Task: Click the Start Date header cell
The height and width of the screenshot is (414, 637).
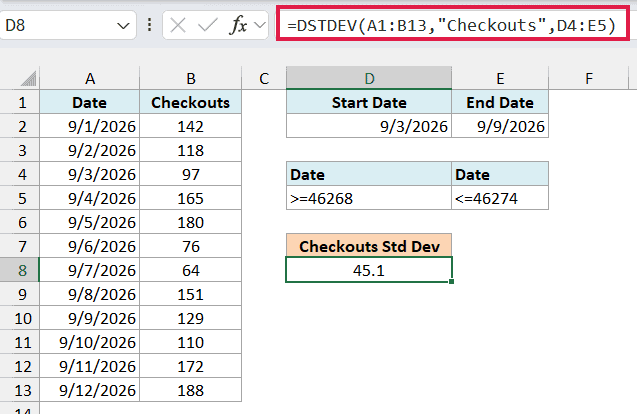Action: point(369,102)
